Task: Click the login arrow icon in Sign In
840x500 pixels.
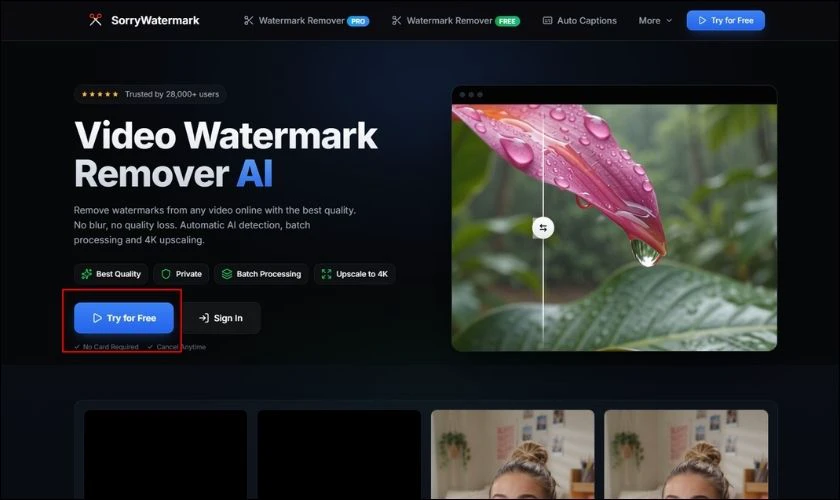Action: coord(204,318)
